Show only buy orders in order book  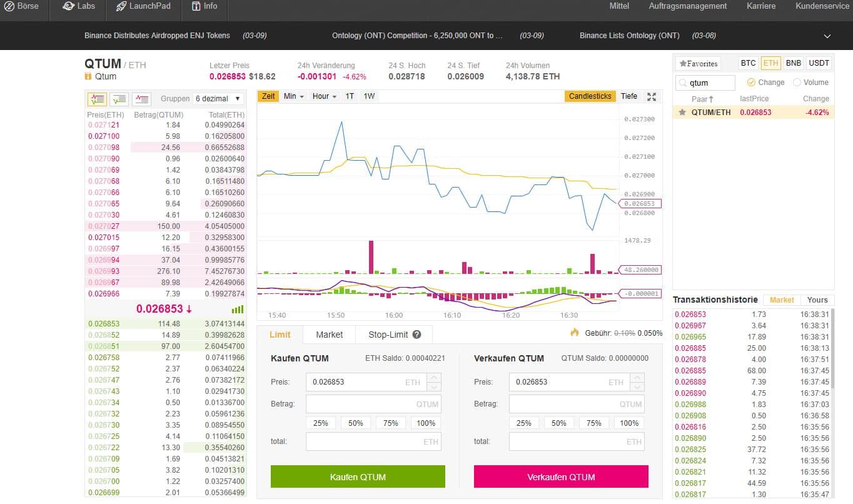(119, 99)
